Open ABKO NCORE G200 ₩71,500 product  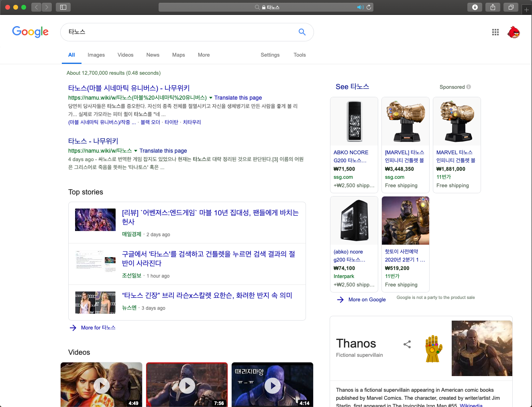click(x=354, y=145)
